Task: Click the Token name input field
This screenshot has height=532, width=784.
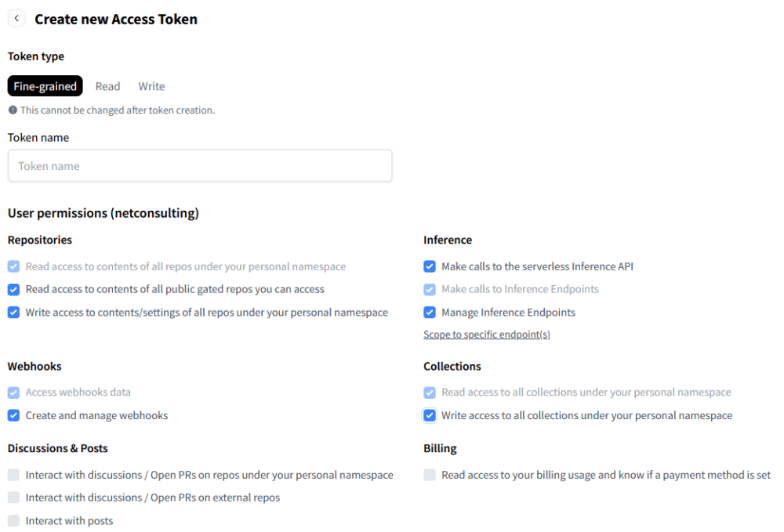Action: 200,166
